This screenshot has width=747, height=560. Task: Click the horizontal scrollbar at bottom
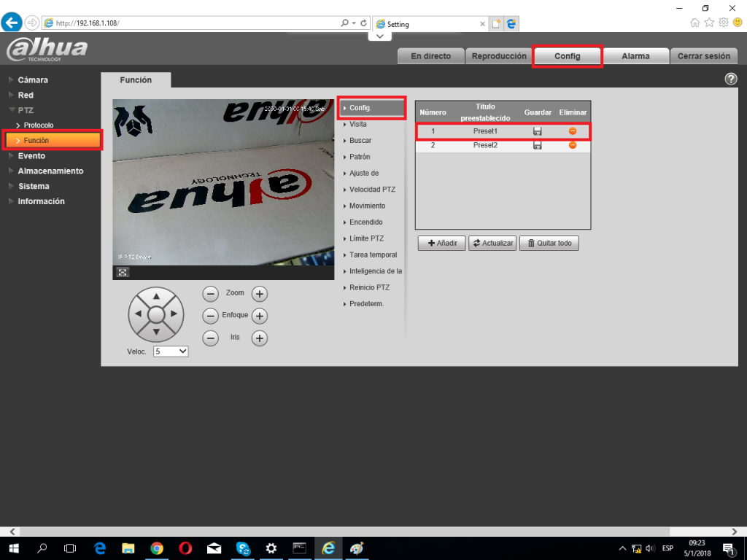(x=344, y=532)
